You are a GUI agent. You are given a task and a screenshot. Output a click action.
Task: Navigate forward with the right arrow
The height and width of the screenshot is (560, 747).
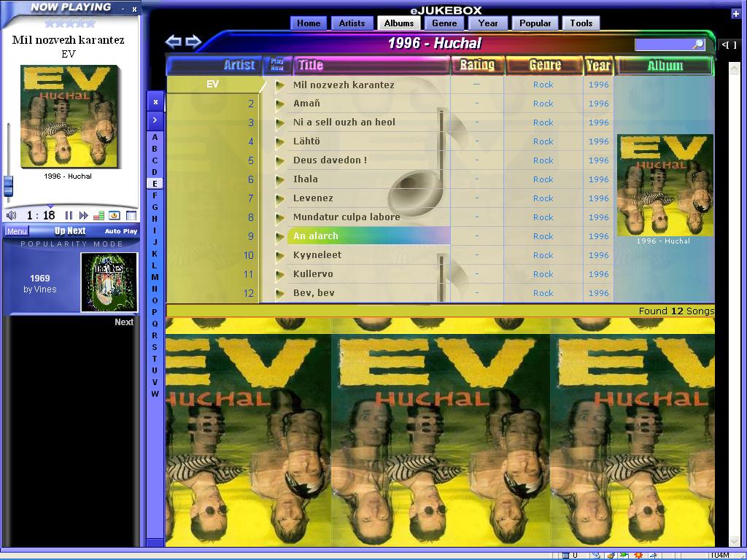click(x=193, y=42)
